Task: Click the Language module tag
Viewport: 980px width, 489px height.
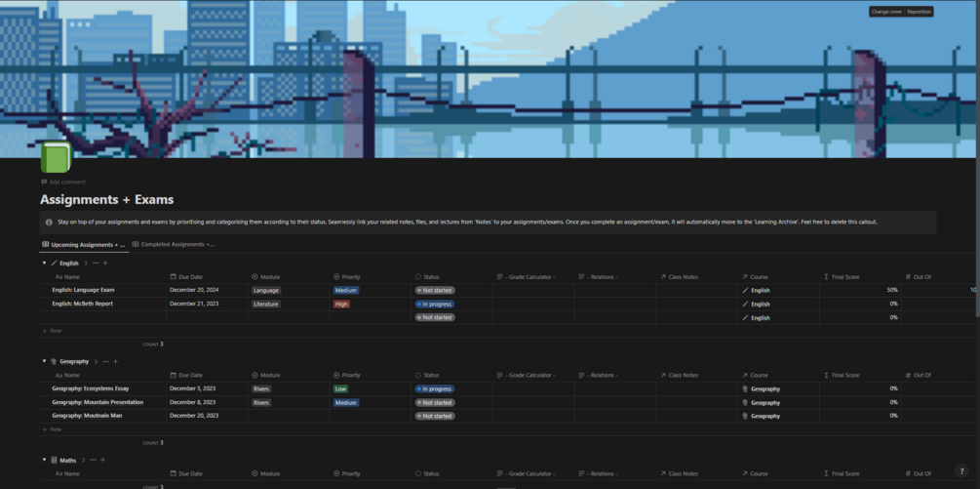Action: 266,290
